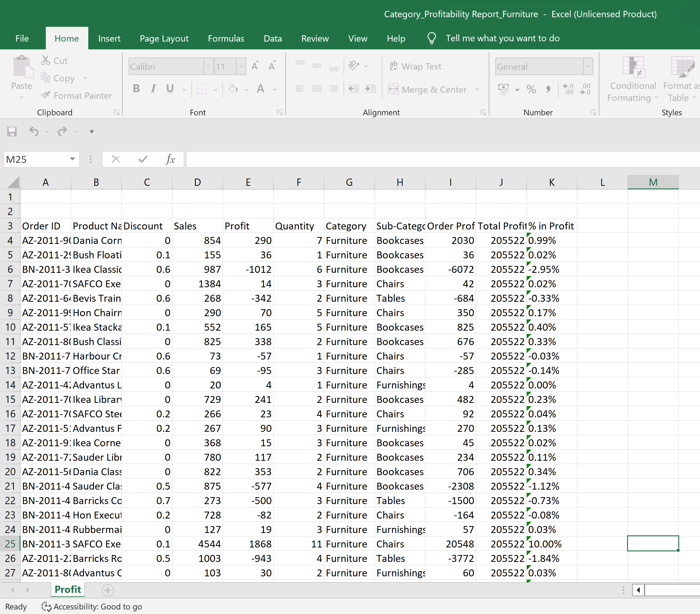
Task: Open the Formulas ribbon tab
Action: coord(226,38)
